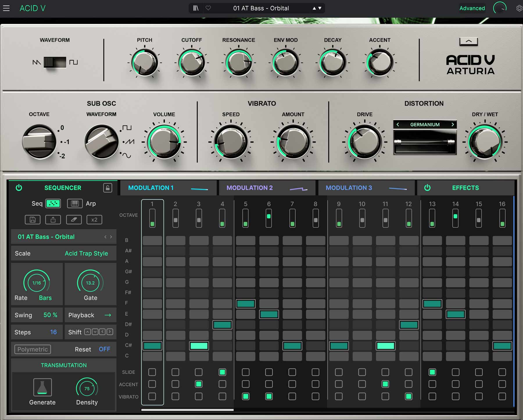Click the step 6 octave slider
The image size is (523, 420).
(x=269, y=218)
